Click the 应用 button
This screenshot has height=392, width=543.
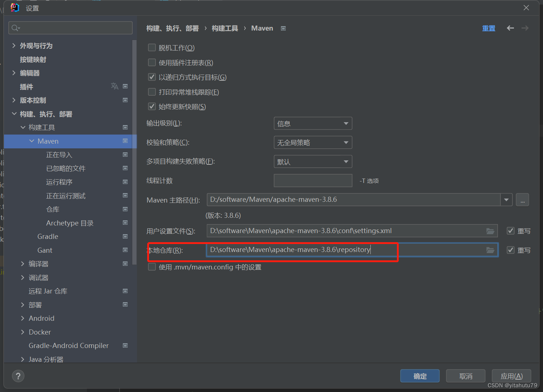coord(511,376)
